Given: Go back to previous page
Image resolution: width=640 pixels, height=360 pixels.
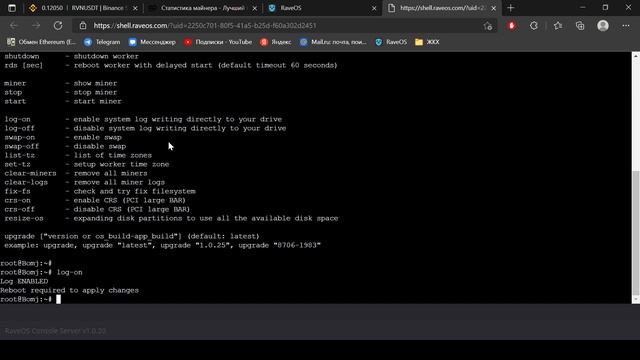Looking at the screenshot, I should (x=14, y=25).
